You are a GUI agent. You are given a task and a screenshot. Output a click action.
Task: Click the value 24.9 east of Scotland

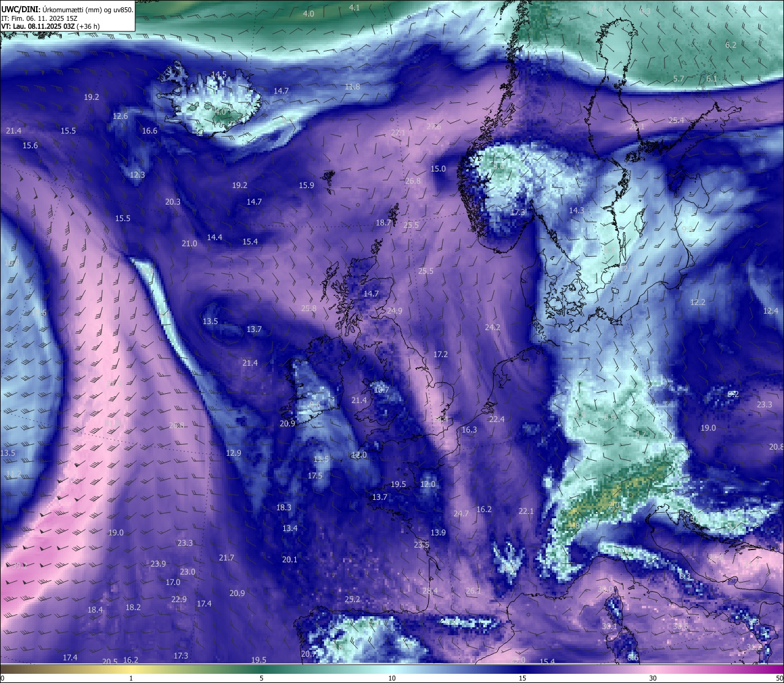pos(394,311)
